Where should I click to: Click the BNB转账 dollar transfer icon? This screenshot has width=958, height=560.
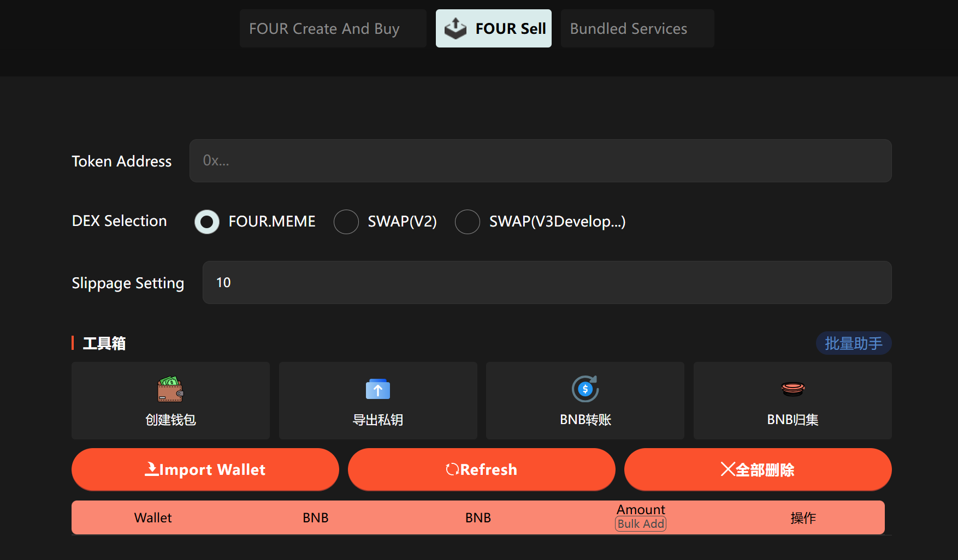[585, 389]
